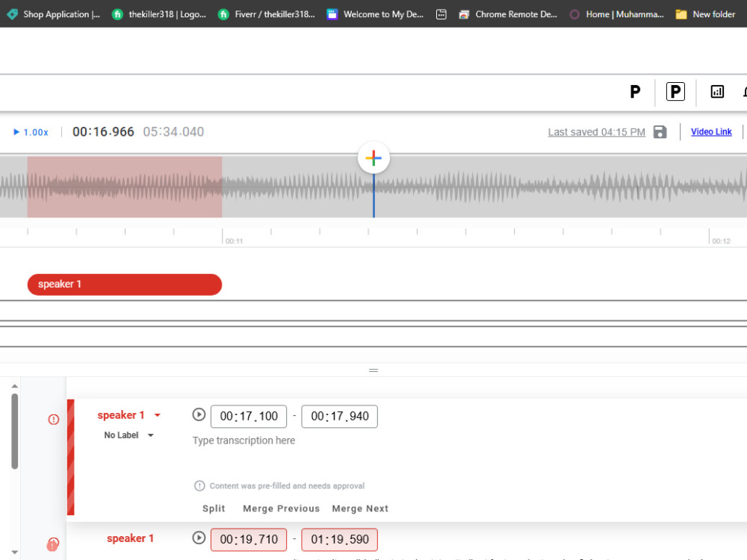
Task: Click the 1.00x playback speed control
Action: coord(31,132)
